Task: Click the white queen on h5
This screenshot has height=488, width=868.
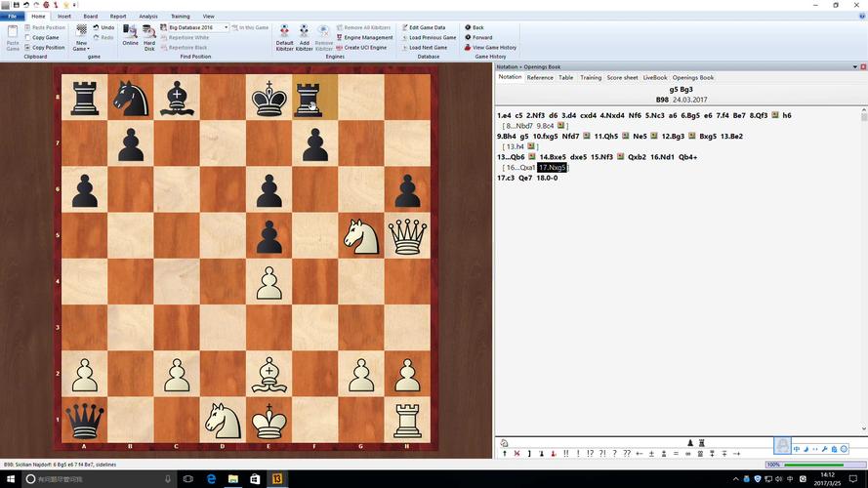Action: pyautogui.click(x=407, y=235)
